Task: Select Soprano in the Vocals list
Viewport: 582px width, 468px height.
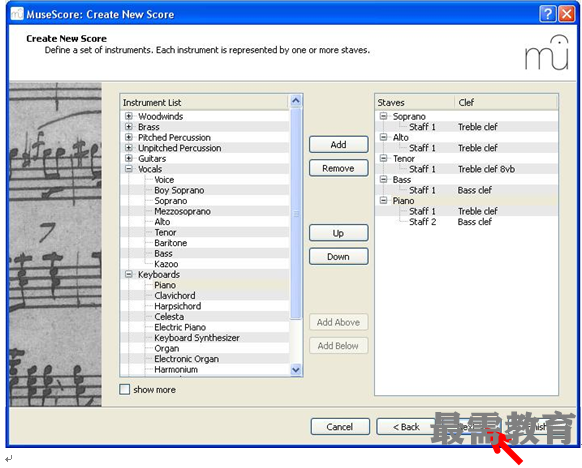Action: [170, 200]
